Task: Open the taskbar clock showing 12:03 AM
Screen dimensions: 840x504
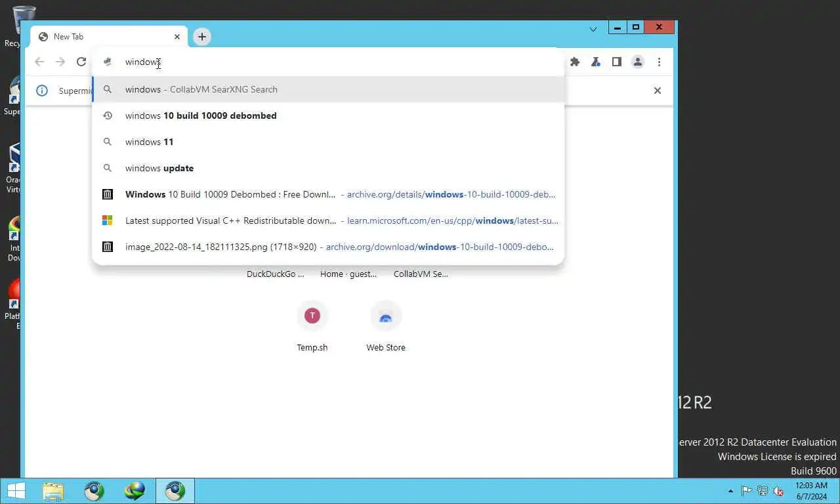Action: [x=811, y=491]
